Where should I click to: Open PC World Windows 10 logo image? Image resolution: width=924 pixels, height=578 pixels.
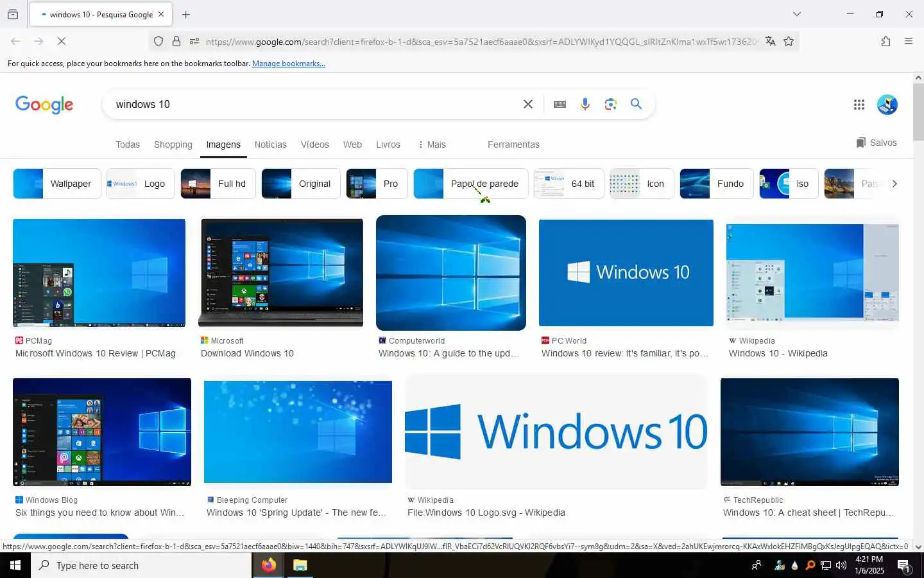click(626, 273)
